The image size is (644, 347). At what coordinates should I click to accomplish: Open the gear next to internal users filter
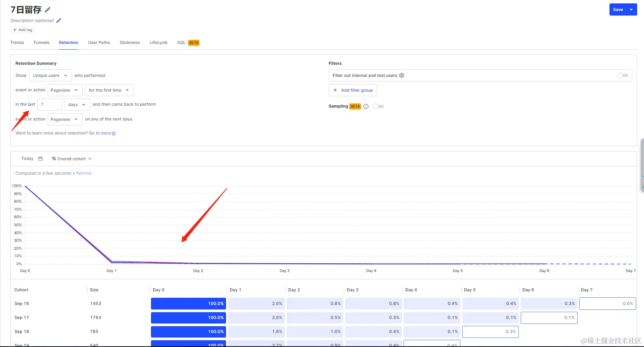click(x=402, y=75)
